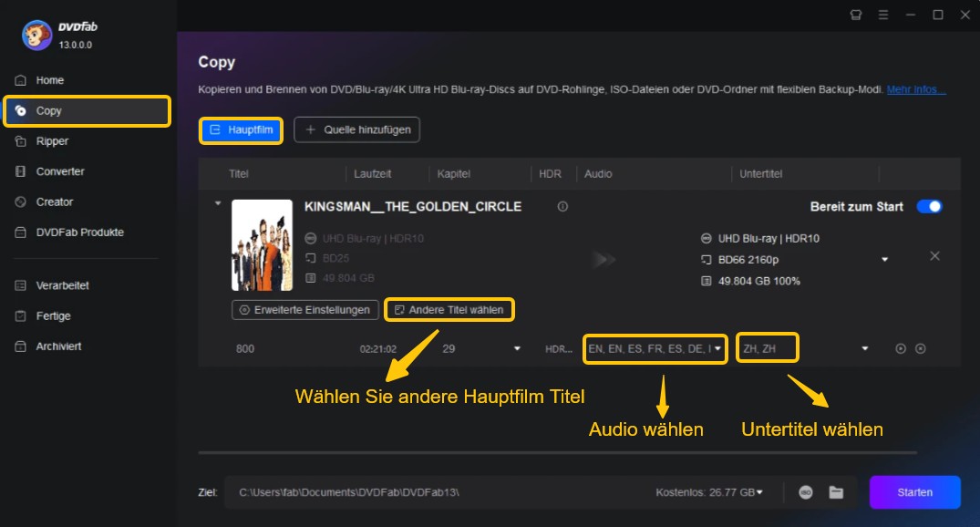Click Quelle hinzufügen button

(356, 130)
